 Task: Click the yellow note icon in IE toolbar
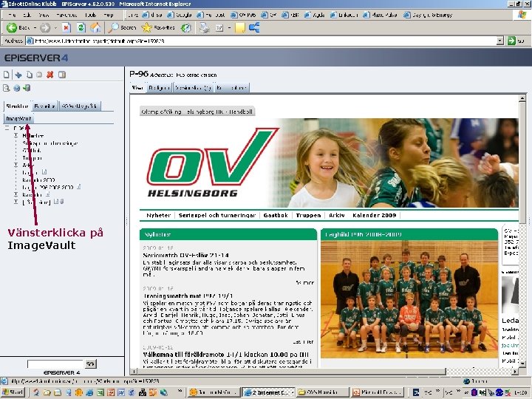coord(240,27)
